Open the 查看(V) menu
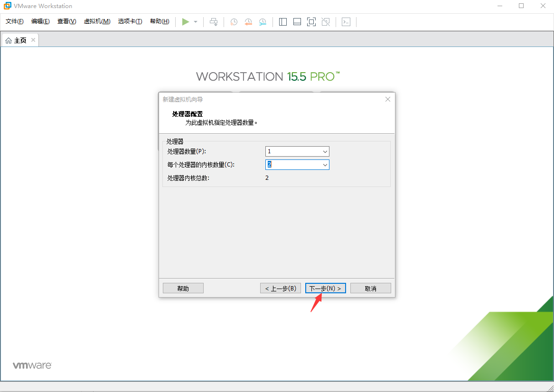This screenshot has width=554, height=392. coord(67,21)
